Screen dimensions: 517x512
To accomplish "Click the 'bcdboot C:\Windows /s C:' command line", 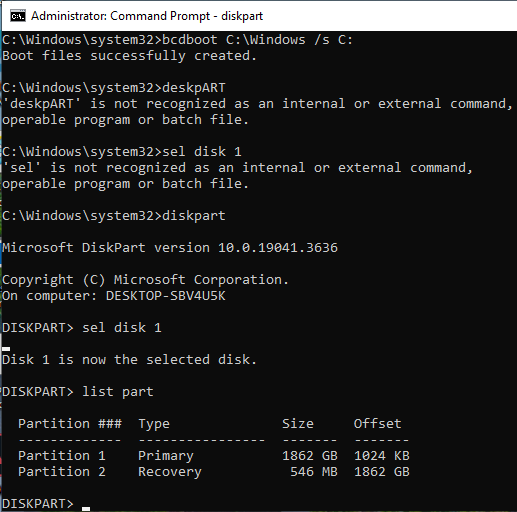I will pyautogui.click(x=177, y=40).
